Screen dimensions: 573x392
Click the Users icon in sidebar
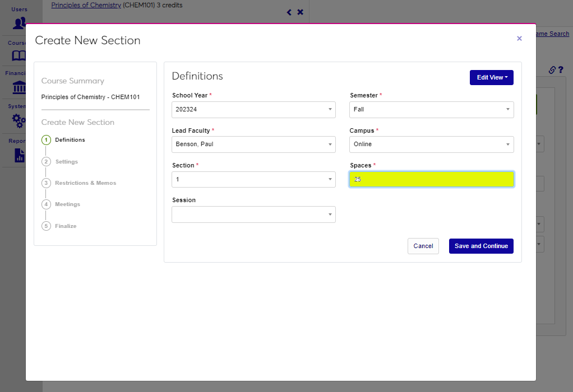(19, 23)
